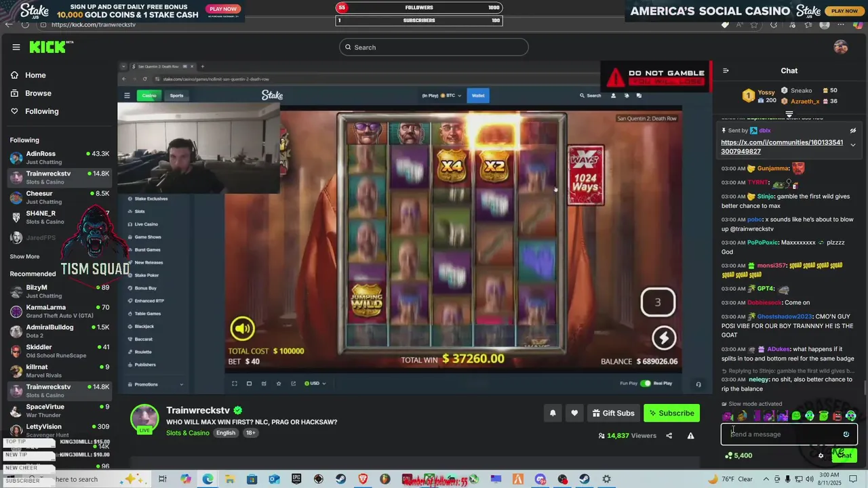Open LettyVision recommended channel
The width and height of the screenshot is (868, 488).
[x=60, y=430]
